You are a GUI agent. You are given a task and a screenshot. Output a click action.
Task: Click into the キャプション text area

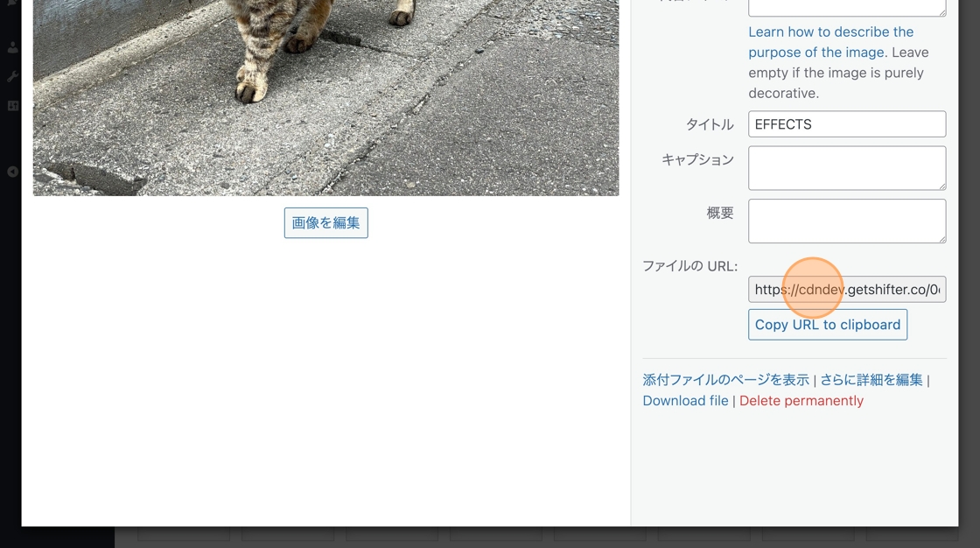(x=847, y=168)
